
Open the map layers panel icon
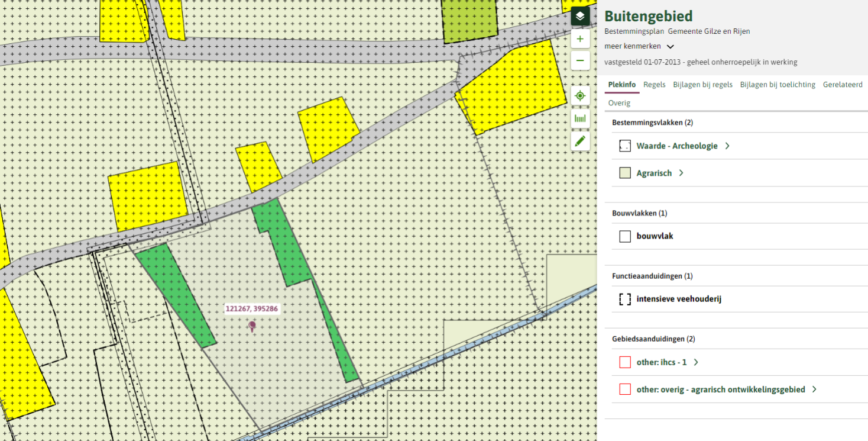(580, 16)
